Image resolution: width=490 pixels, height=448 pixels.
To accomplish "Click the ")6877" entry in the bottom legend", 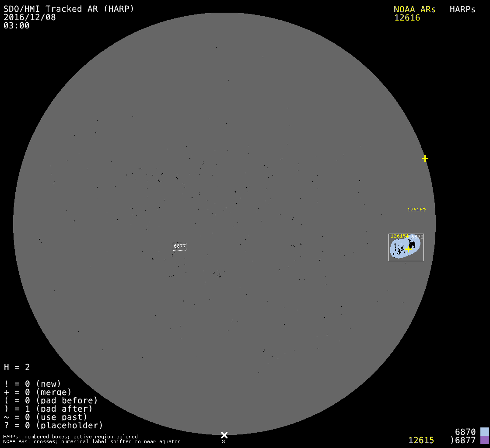I will pos(463,440).
